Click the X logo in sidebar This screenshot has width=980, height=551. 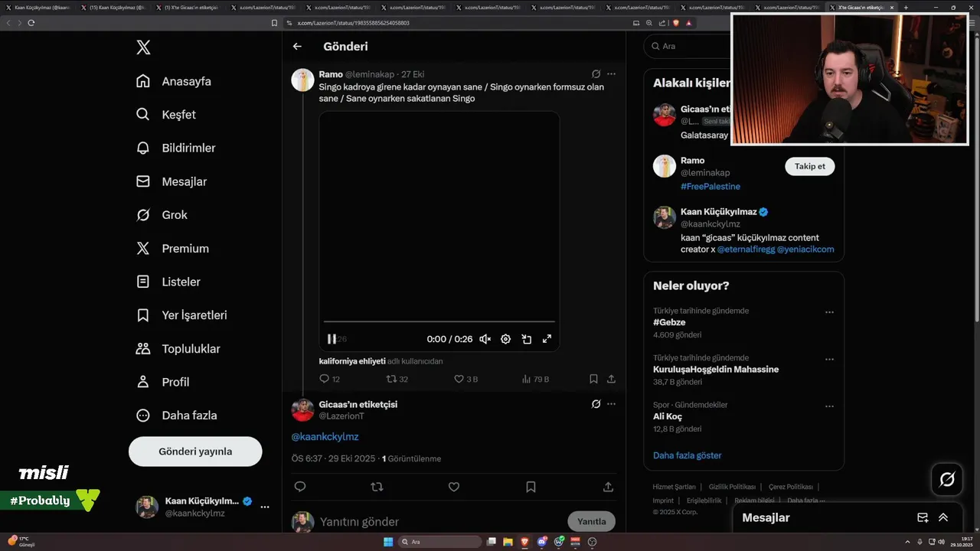pos(143,47)
